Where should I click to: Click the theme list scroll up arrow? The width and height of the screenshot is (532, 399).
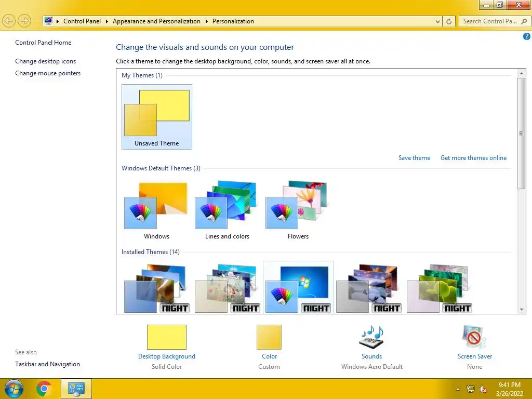[x=521, y=73]
